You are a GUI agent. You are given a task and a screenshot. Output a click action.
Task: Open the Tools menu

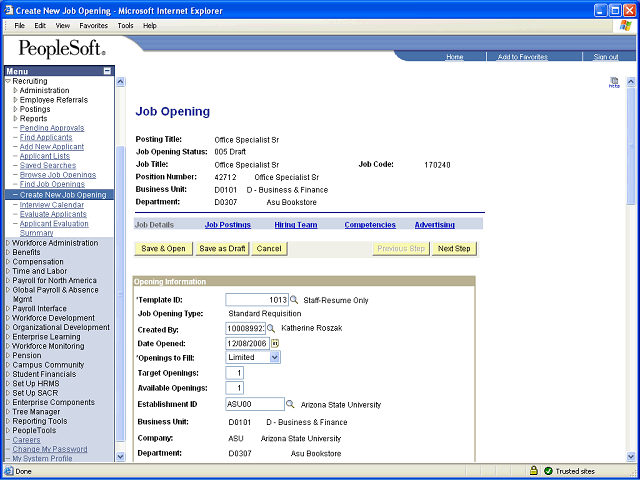pos(125,26)
